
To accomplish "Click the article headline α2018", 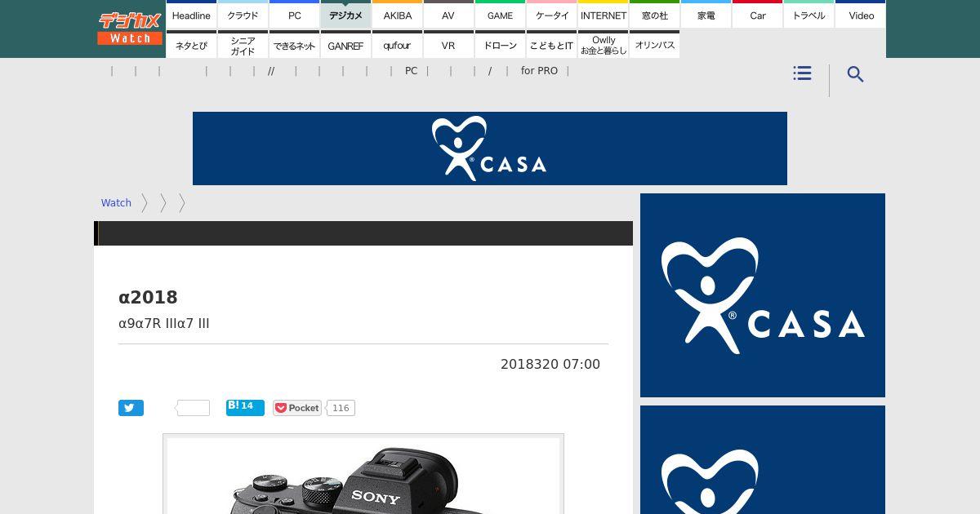I will point(148,297).
